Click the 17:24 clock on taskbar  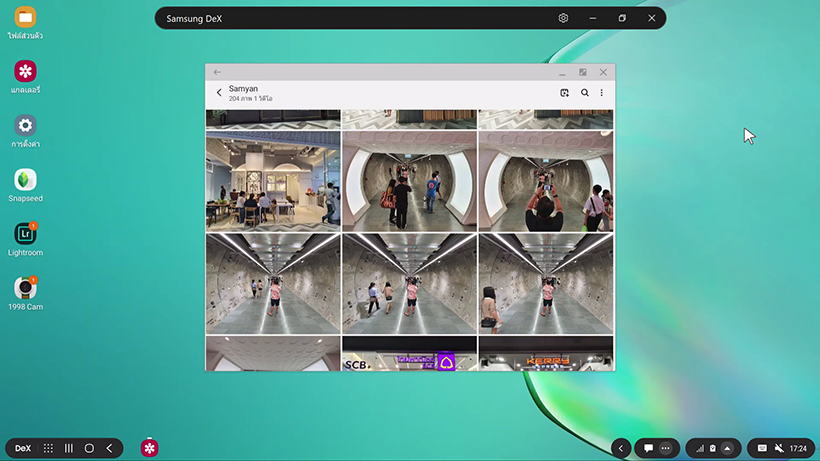pos(798,448)
